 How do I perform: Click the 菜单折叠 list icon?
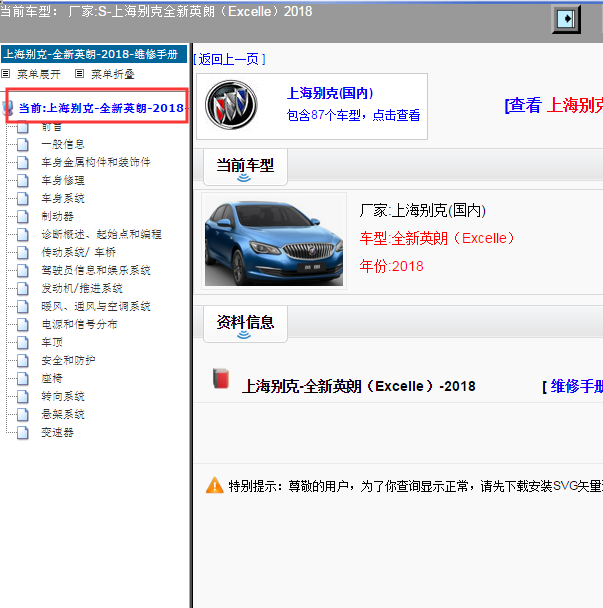(x=79, y=74)
